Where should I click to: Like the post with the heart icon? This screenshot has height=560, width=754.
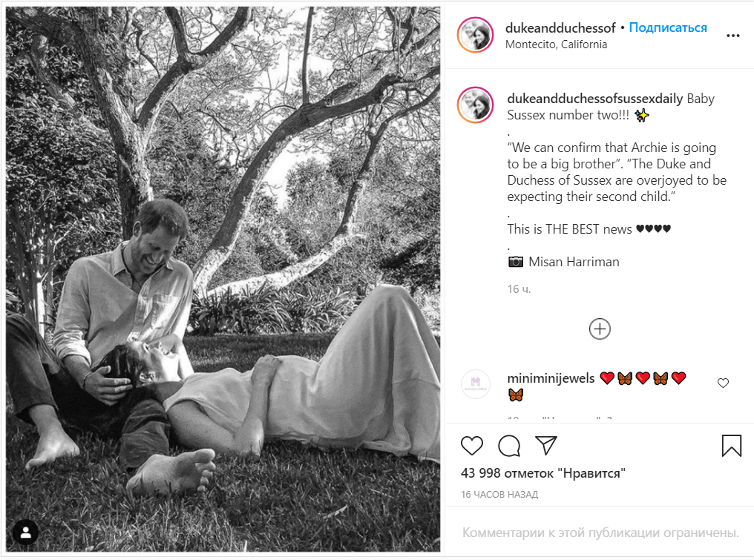point(472,446)
